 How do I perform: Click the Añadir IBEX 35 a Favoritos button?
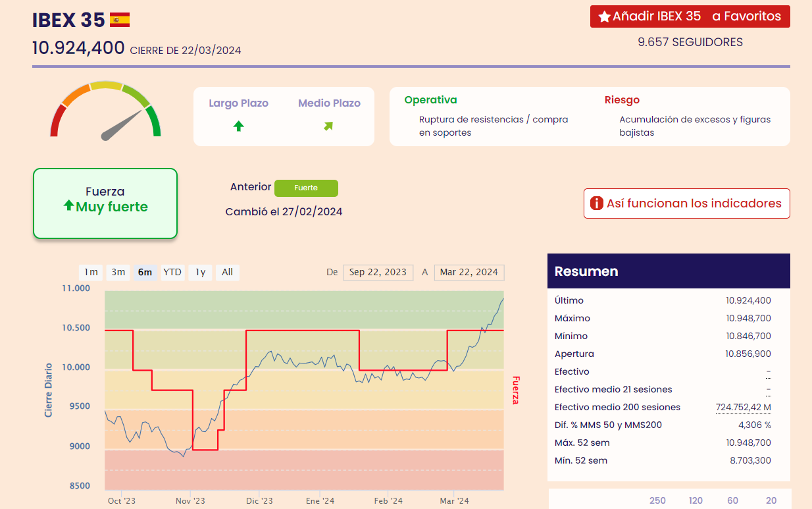click(x=690, y=16)
